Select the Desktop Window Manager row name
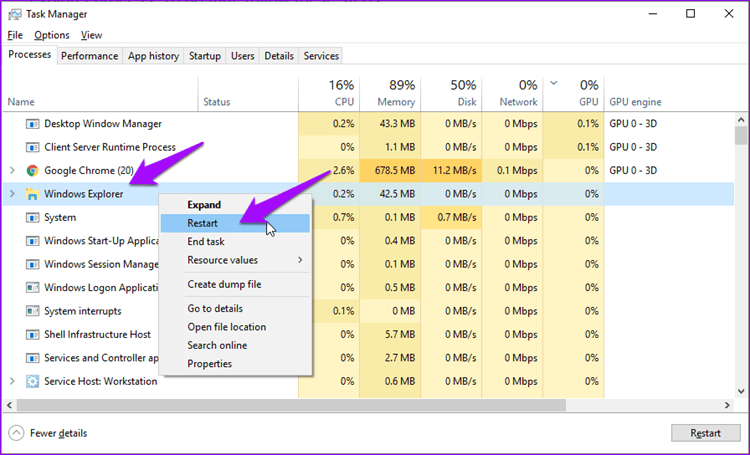Screen dimensions: 750x455 point(103,124)
